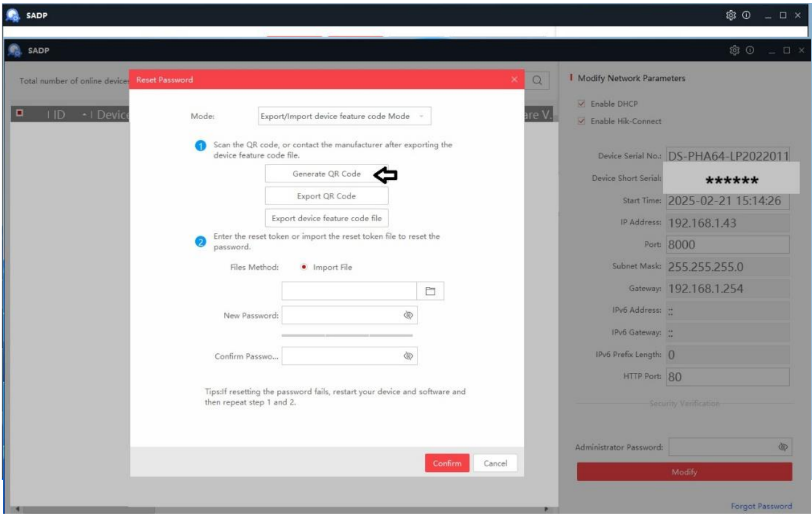The width and height of the screenshot is (812, 516).
Task: Click the Confirm Password input field
Action: click(x=349, y=356)
